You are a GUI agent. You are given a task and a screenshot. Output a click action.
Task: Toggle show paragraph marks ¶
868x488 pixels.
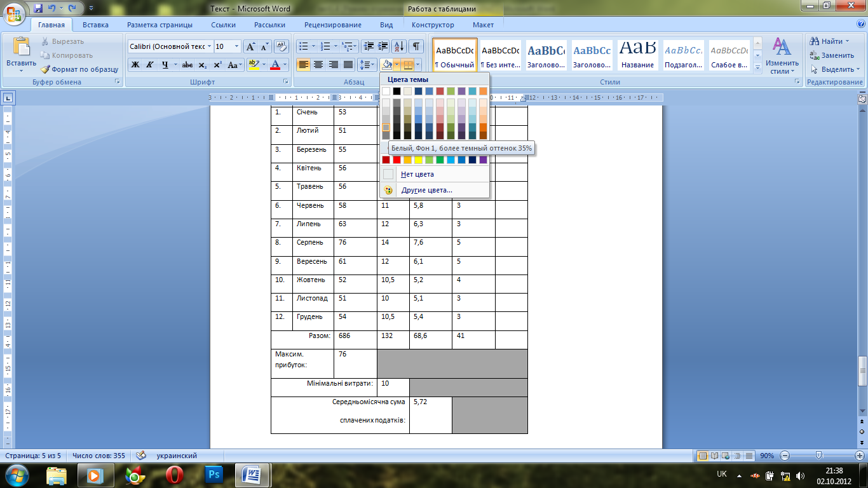416,46
